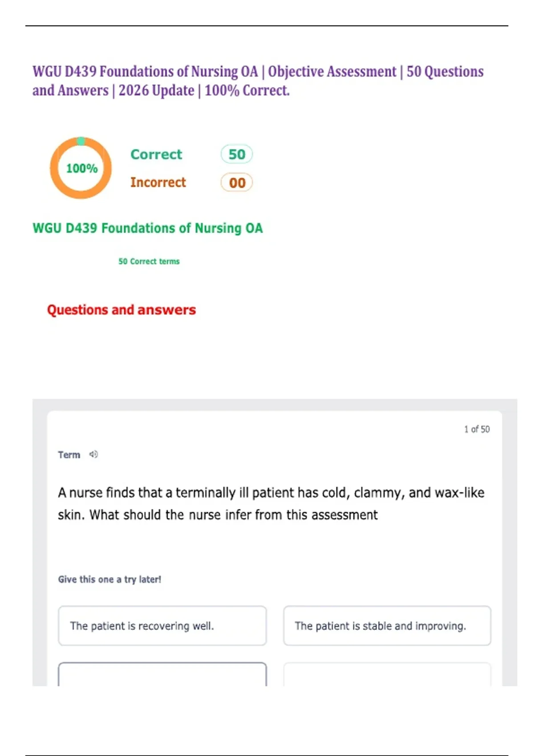Play the term audio speaker icon
The width and height of the screenshot is (534, 756).
(93, 454)
